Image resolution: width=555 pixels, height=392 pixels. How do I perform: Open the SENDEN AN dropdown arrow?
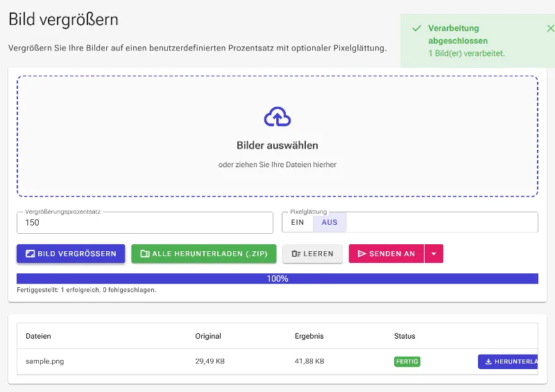tap(434, 253)
